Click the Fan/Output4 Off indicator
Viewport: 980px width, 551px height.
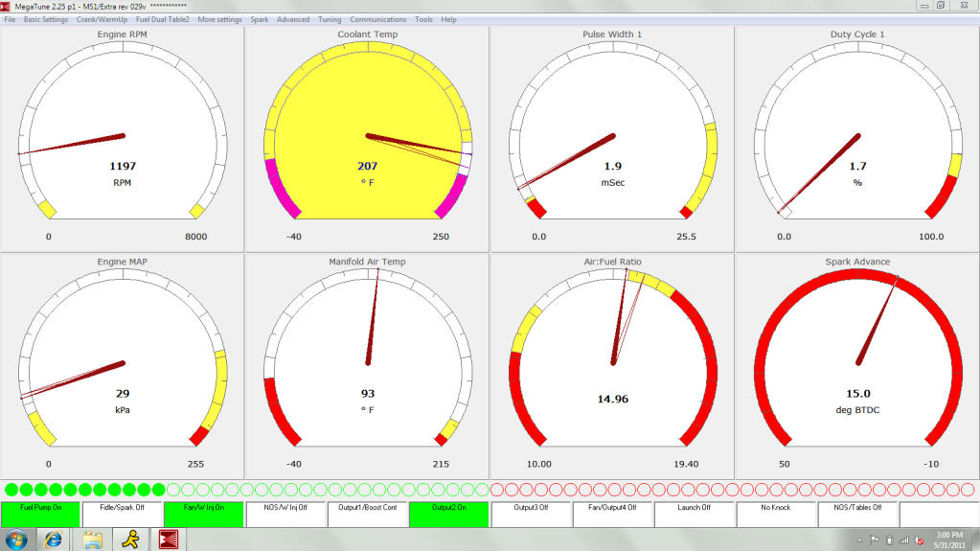point(612,514)
